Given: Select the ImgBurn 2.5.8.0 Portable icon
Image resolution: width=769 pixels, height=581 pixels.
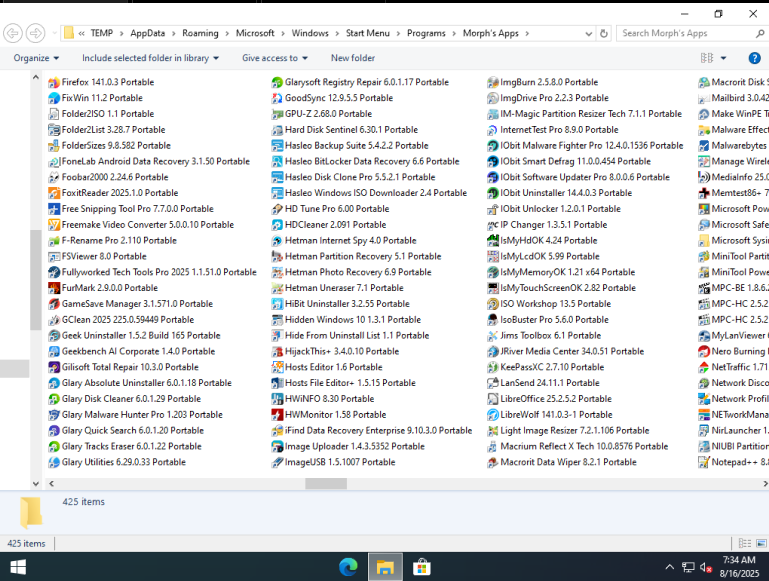Looking at the screenshot, I should (492, 82).
